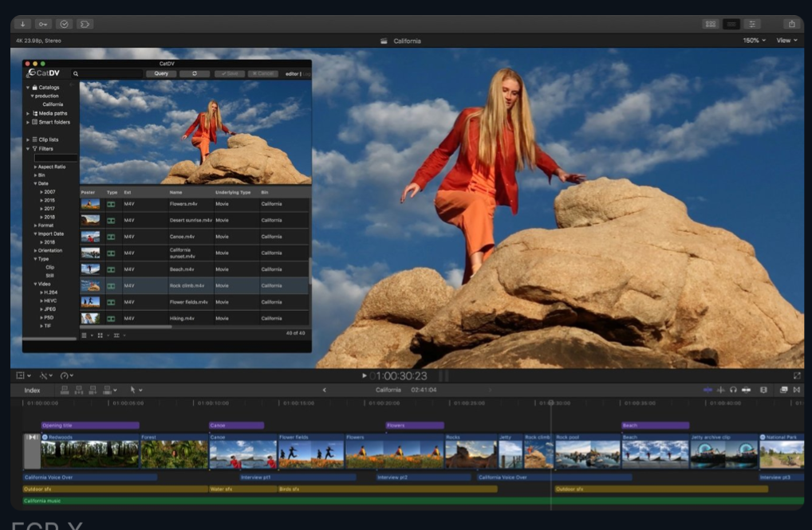Toggle audio skimming on the timeline
This screenshot has width=812, height=530.
pyautogui.click(x=720, y=388)
